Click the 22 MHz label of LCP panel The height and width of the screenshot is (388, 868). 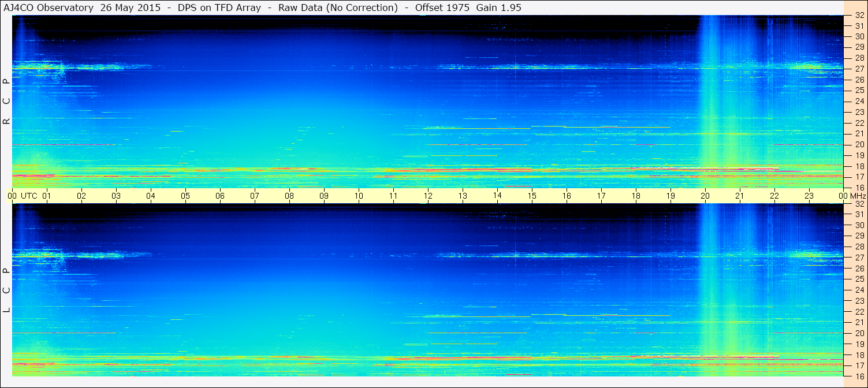(859, 312)
